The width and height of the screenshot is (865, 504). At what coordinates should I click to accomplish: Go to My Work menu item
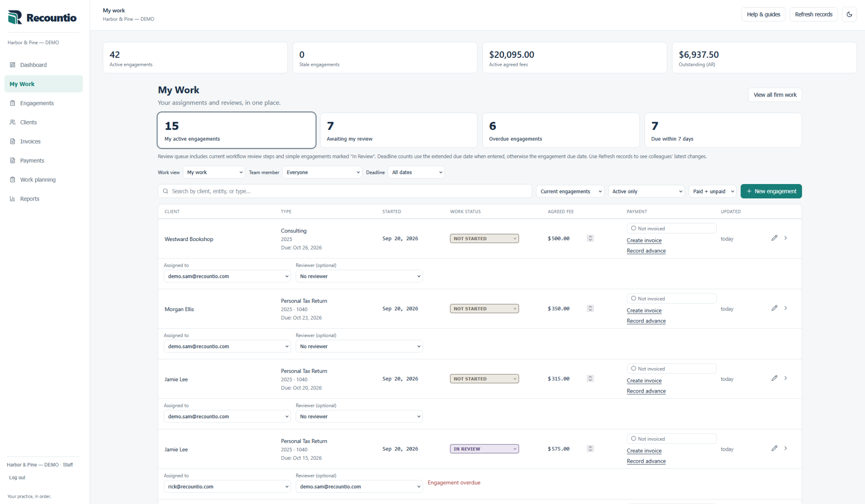(44, 84)
